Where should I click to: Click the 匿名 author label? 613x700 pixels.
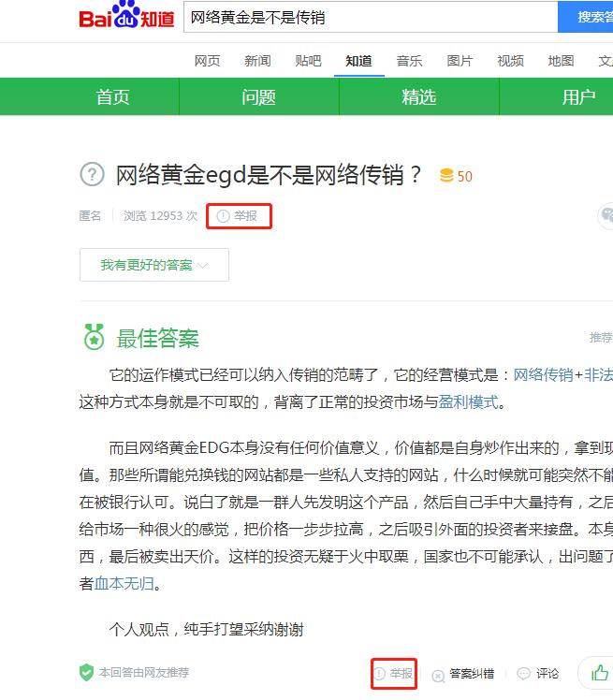click(90, 216)
